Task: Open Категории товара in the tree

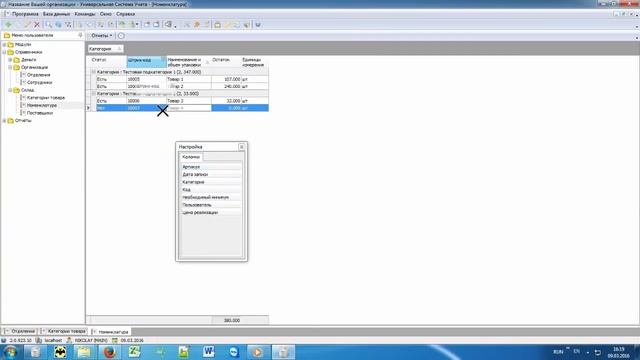Action: coord(46,98)
